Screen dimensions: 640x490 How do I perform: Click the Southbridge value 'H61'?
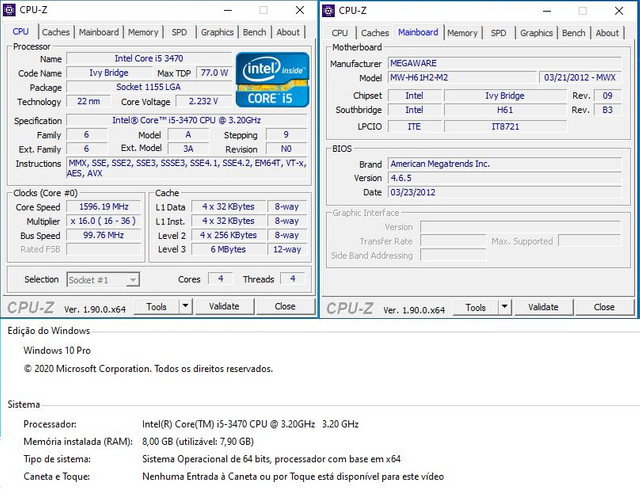pyautogui.click(x=505, y=110)
